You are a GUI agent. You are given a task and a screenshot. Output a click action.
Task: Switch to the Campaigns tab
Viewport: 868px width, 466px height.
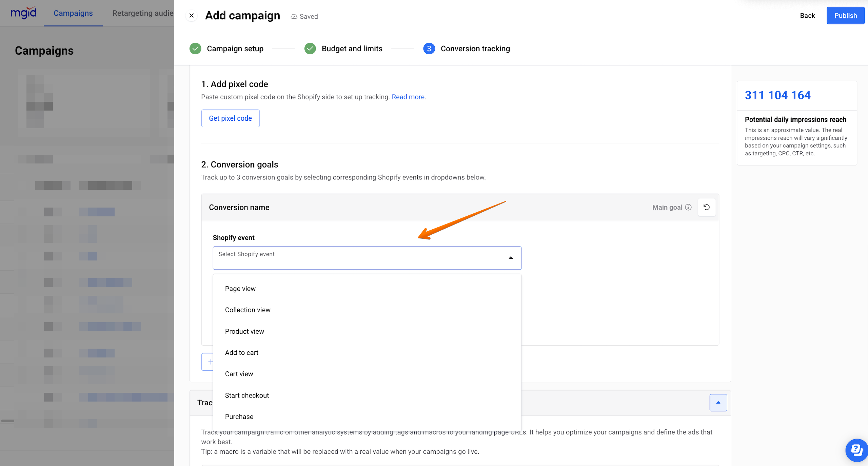pos(73,13)
